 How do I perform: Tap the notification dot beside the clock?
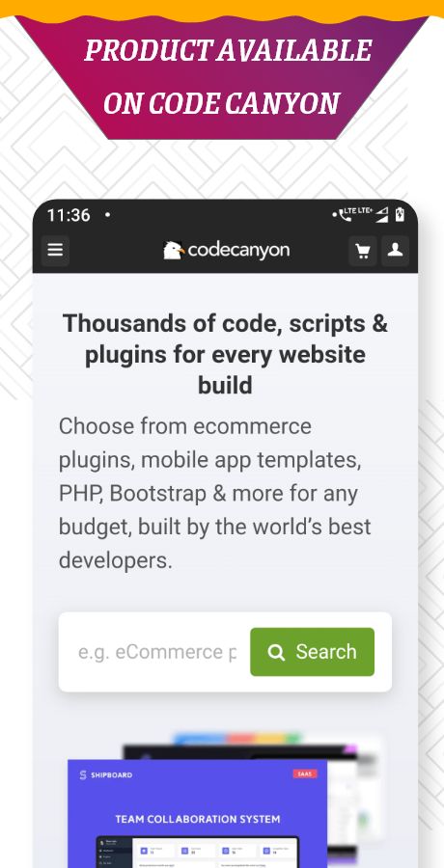coord(107,215)
